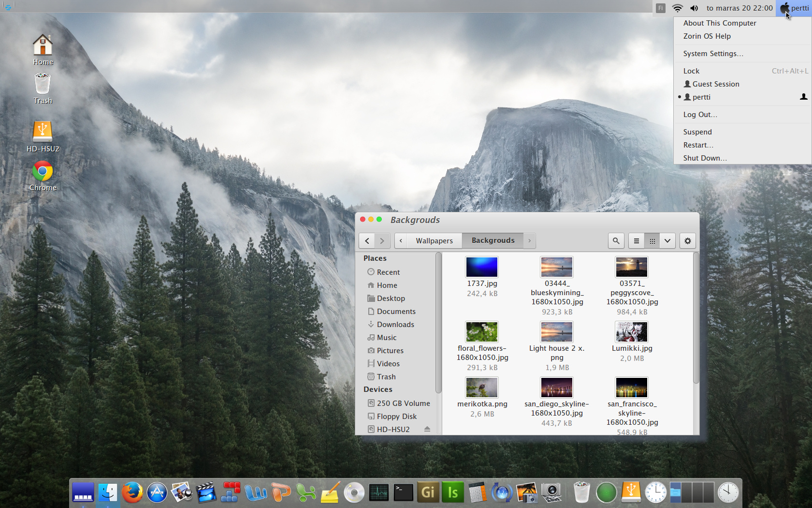Choose System Settings from the menu
This screenshot has width=812, height=508.
coord(713,54)
